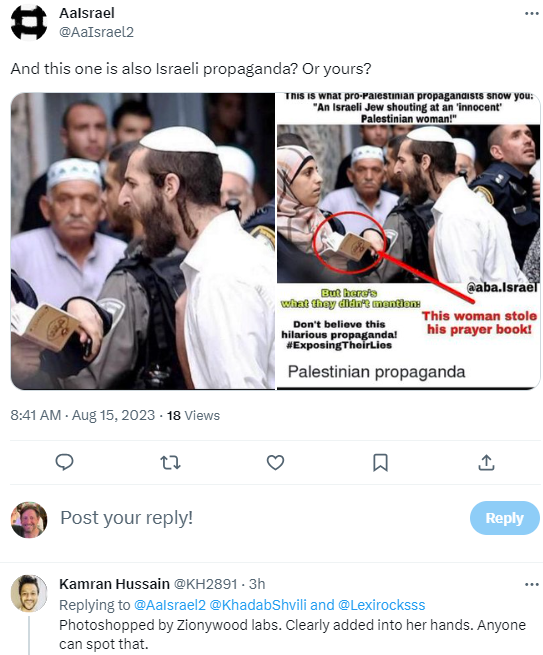This screenshot has width=543, height=655.
Task: Click the reply speech bubble icon
Action: (64, 462)
